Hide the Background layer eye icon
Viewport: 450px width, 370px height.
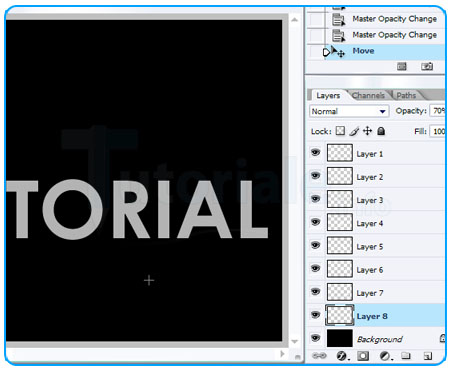[315, 338]
